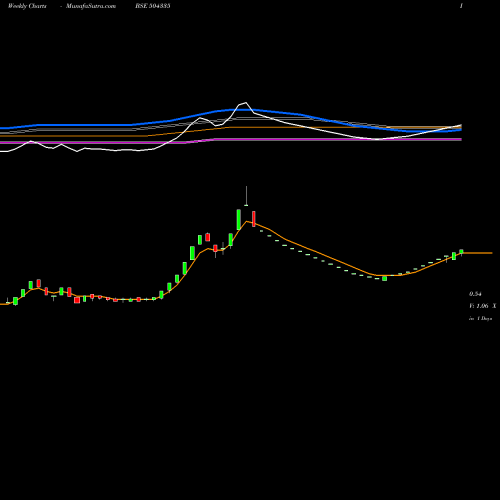Image resolution: width=500 pixels, height=500 pixels.
Task: Click the "BSE 504335" stock code
Action: click(x=153, y=6)
